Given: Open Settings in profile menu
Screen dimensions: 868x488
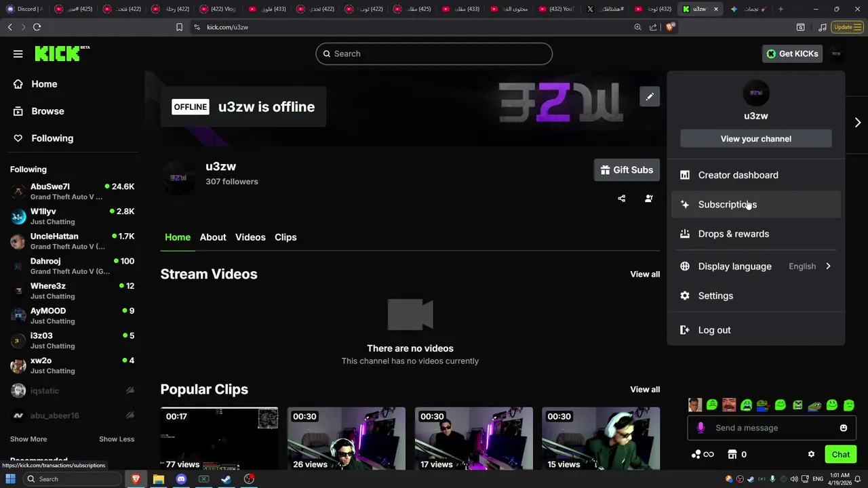Looking at the screenshot, I should [x=755, y=296].
